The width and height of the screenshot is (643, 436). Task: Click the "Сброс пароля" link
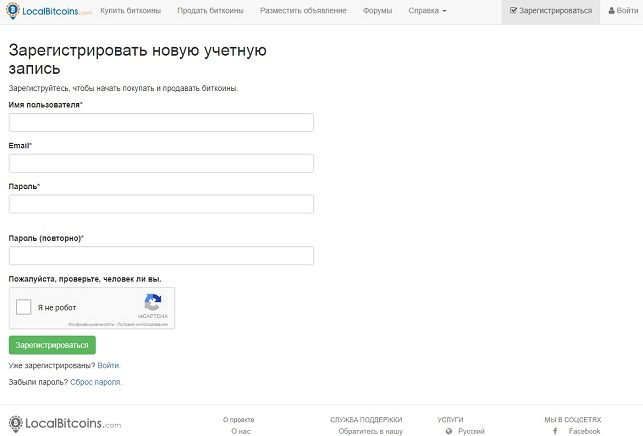point(96,382)
